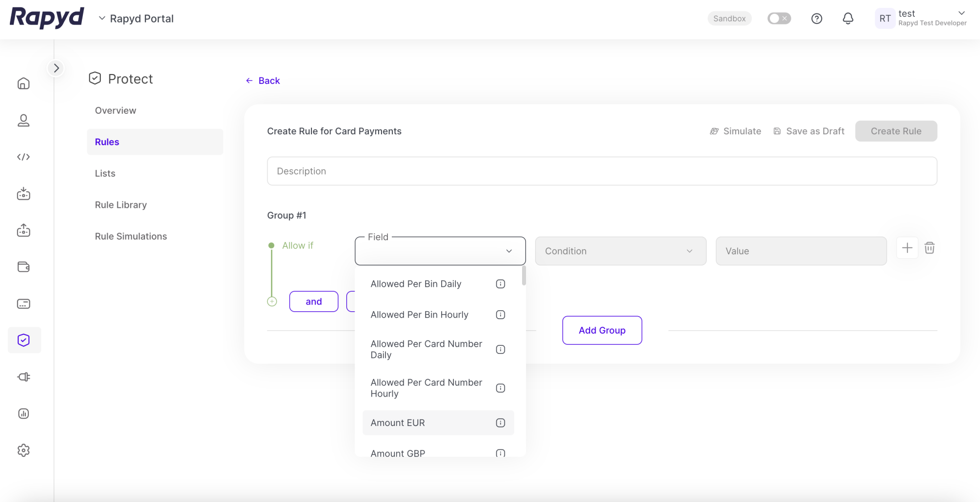Click the notifications bell icon
This screenshot has width=980, height=502.
pyautogui.click(x=848, y=19)
